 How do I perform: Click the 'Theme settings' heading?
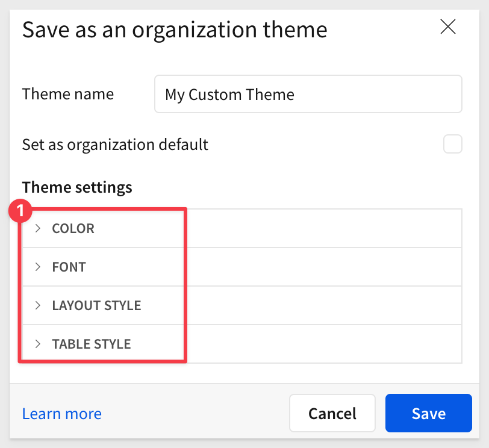click(x=77, y=187)
